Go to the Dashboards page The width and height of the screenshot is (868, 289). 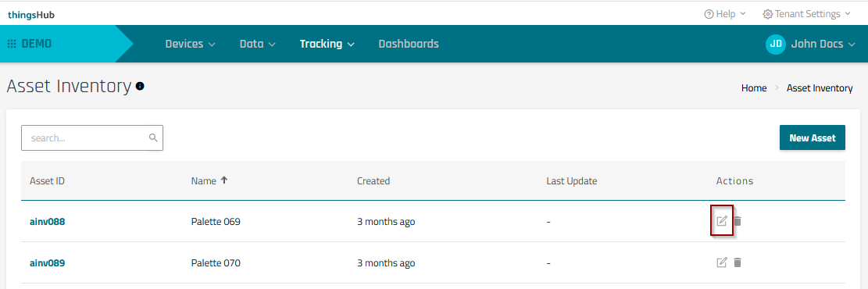(409, 44)
